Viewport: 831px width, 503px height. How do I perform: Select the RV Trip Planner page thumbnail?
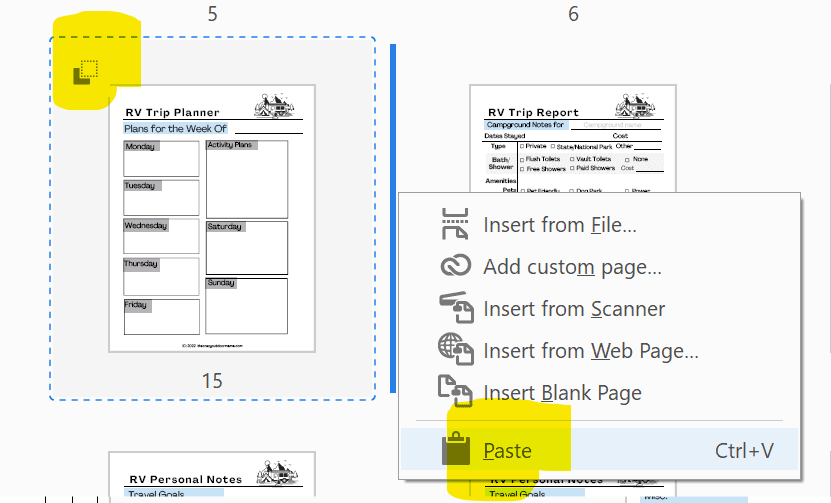(x=212, y=218)
